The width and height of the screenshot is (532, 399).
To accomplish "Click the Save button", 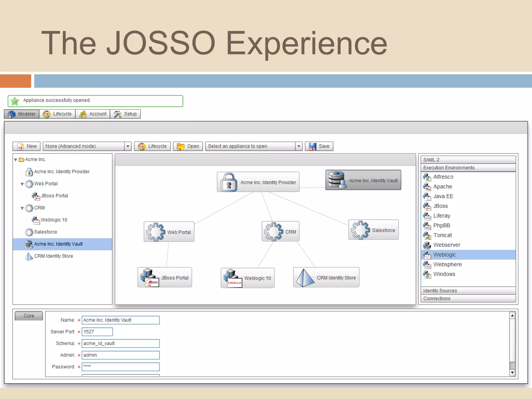I will 319,146.
